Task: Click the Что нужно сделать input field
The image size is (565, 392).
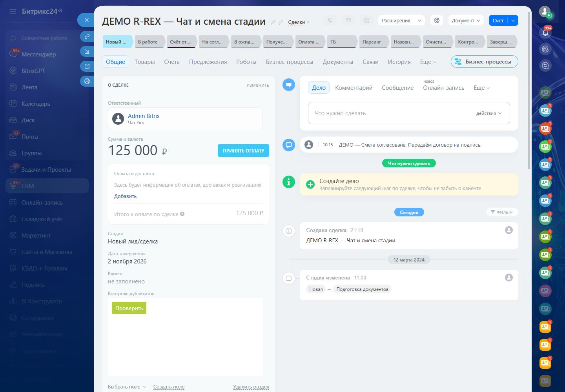Action: click(x=409, y=113)
